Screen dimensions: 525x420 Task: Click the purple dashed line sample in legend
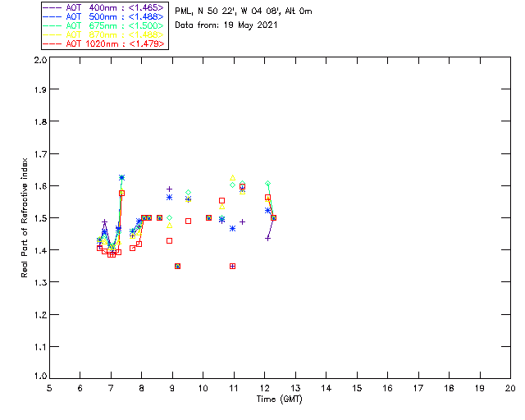point(52,7)
